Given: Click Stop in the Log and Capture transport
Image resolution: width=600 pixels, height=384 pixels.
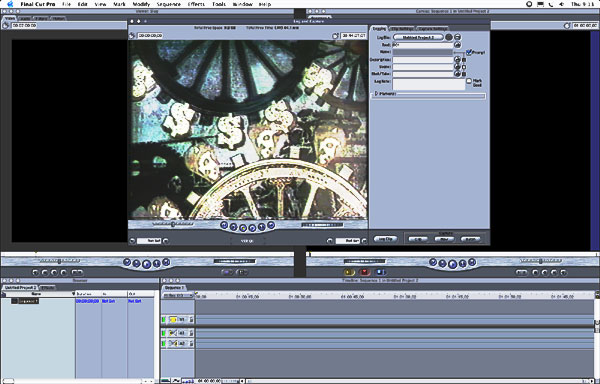Looking at the screenshot, I should [x=243, y=228].
